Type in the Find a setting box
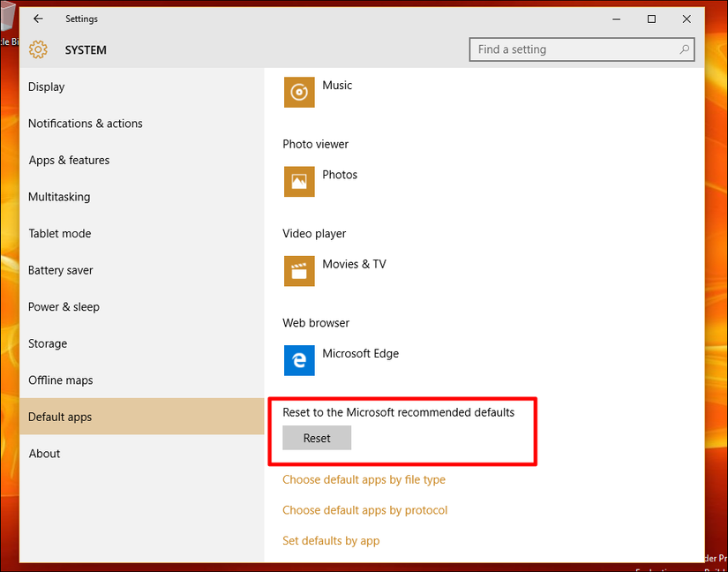 coord(574,50)
